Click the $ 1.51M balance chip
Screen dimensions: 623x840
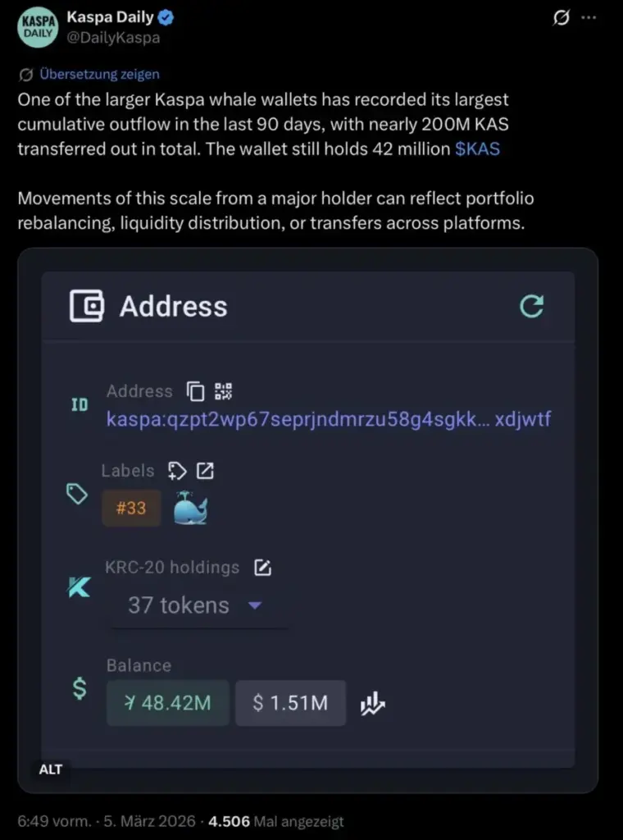290,703
